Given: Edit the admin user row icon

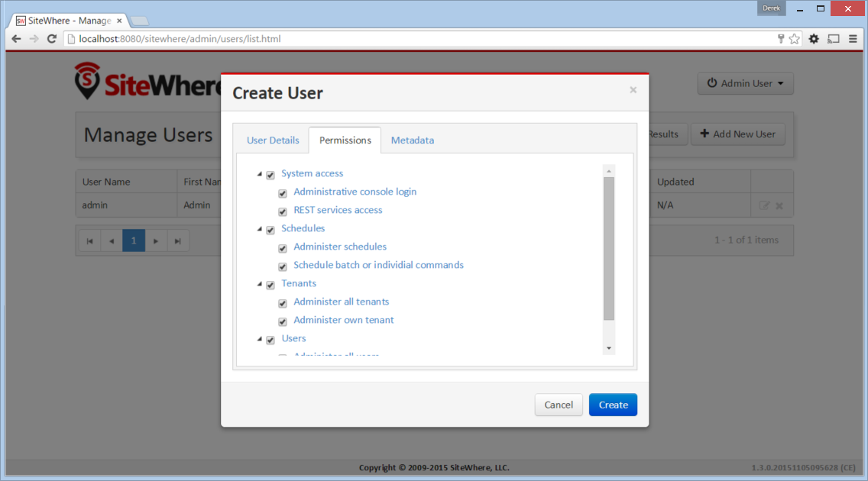Looking at the screenshot, I should [x=765, y=205].
